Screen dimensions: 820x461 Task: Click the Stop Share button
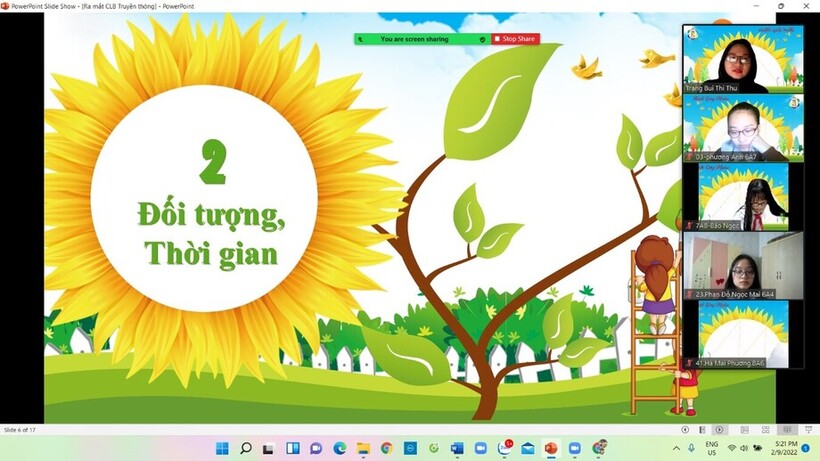pos(514,39)
